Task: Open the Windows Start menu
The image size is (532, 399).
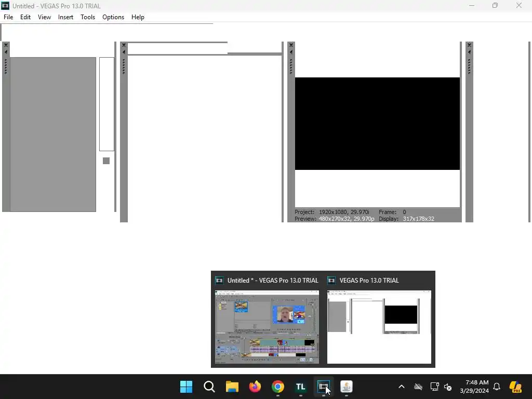Action: 186,387
